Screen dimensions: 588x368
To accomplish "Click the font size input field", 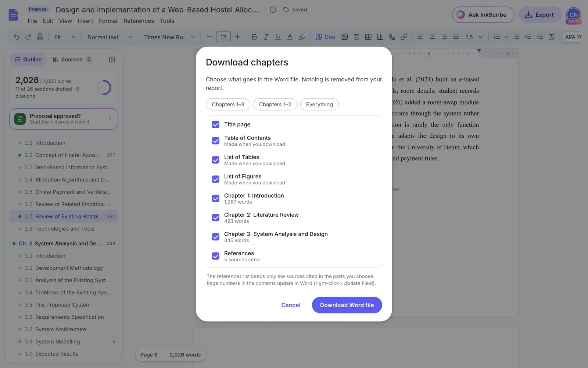I will click(223, 37).
